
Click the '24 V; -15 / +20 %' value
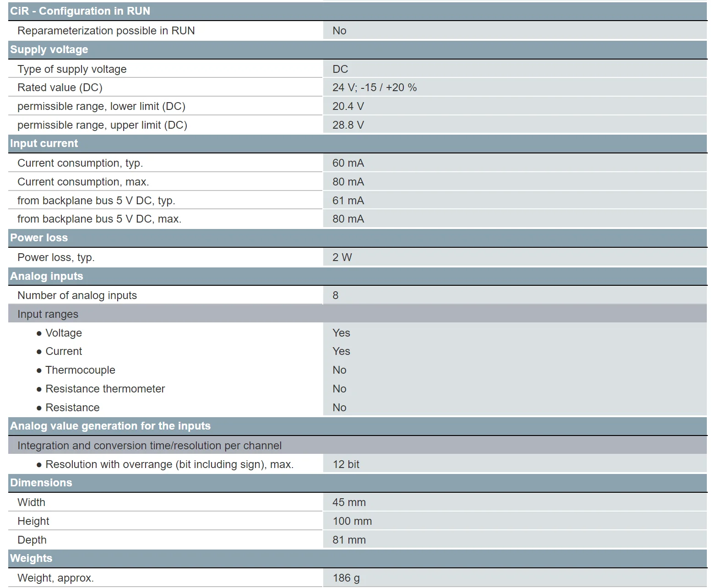[374, 87]
